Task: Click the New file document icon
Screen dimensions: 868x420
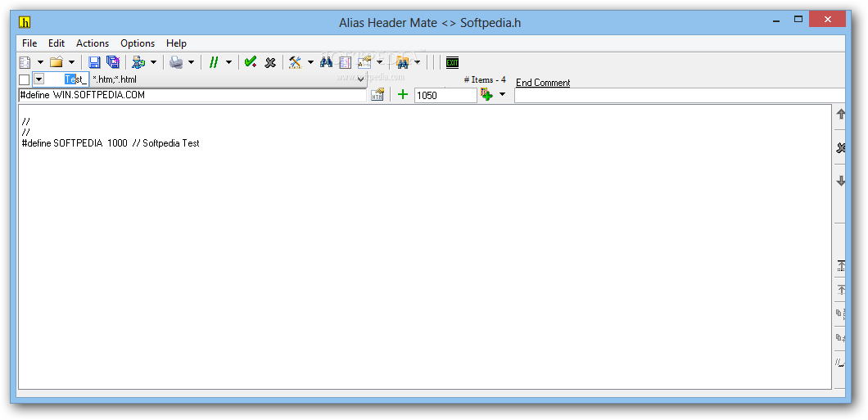Action: coord(25,62)
